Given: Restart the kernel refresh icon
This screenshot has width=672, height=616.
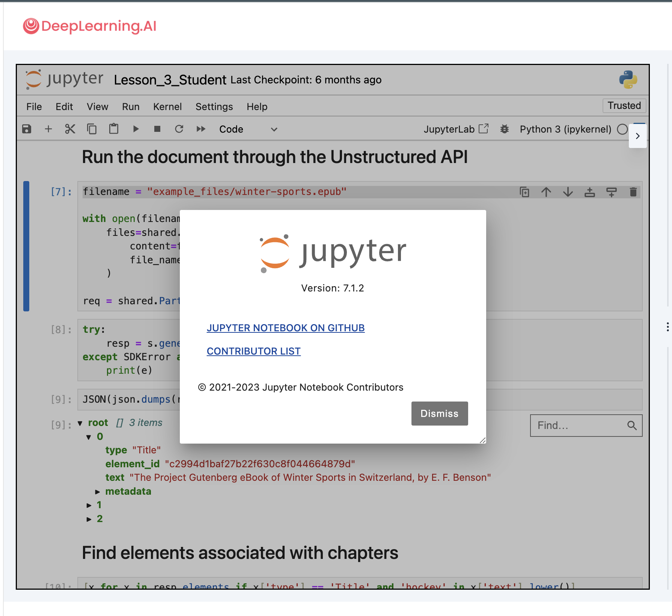Looking at the screenshot, I should click(x=179, y=129).
